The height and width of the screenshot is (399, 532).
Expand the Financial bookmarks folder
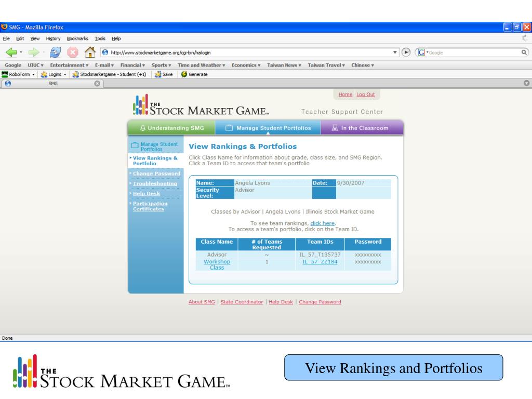pos(132,65)
